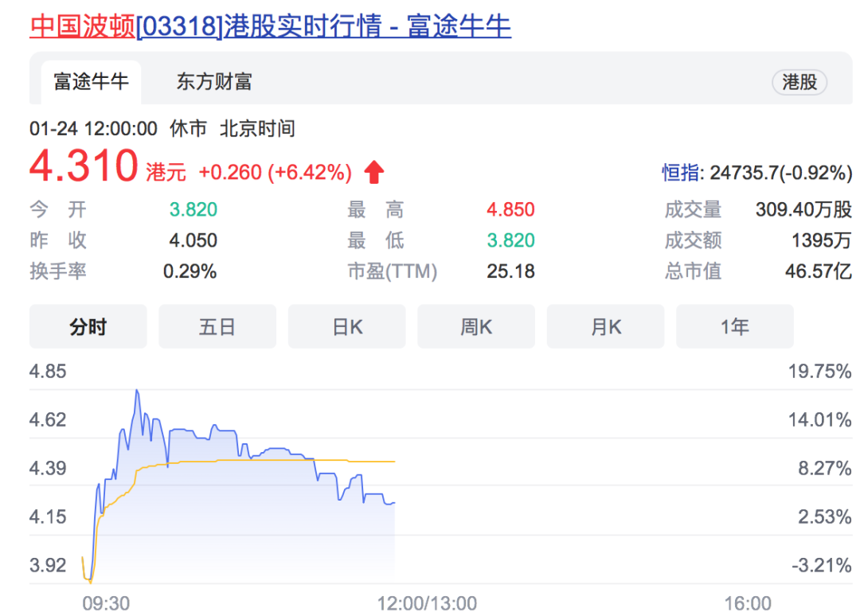Viewport: 860px width, 616px height.
Task: Switch to the 东方财富 tab
Action: coord(211,82)
